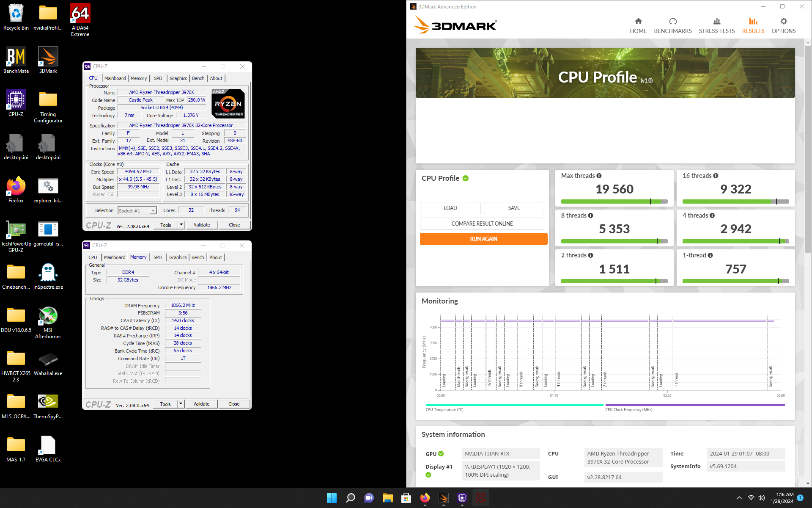Open RESULTS tab in 3DMark
Screen dimensions: 812x508
pyautogui.click(x=753, y=26)
